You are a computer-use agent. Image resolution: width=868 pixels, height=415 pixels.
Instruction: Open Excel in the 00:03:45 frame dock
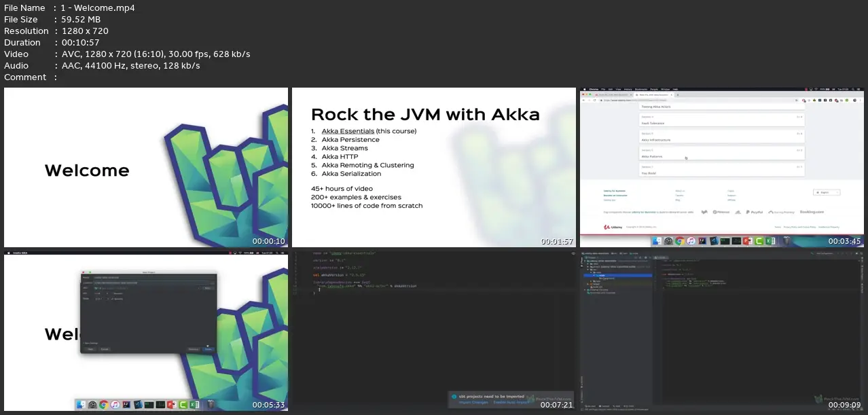point(770,240)
